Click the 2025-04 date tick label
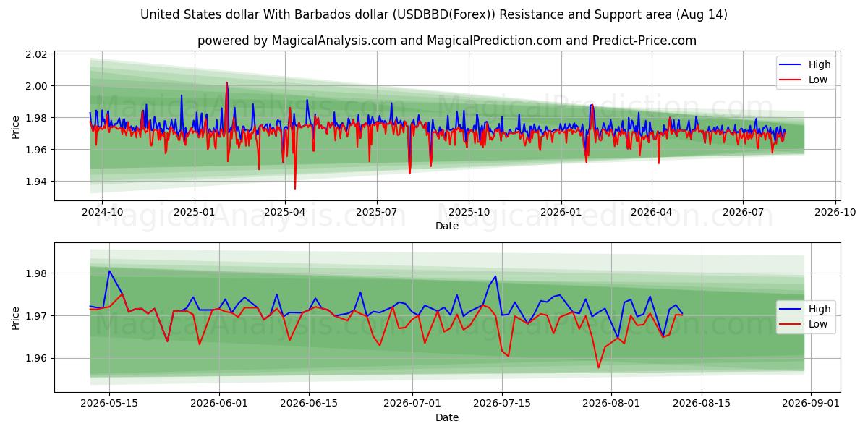Viewport: 868px width, 434px height. [x=285, y=212]
